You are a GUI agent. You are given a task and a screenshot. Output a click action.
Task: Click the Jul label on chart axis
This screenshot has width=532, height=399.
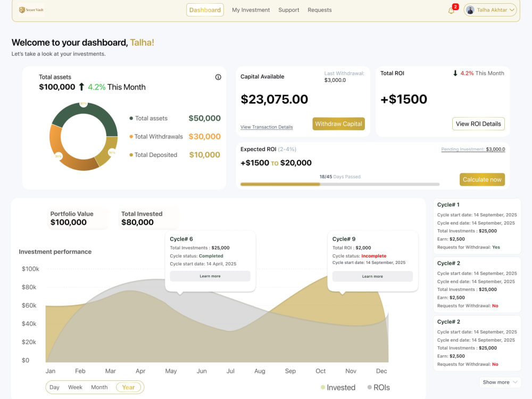tap(230, 371)
